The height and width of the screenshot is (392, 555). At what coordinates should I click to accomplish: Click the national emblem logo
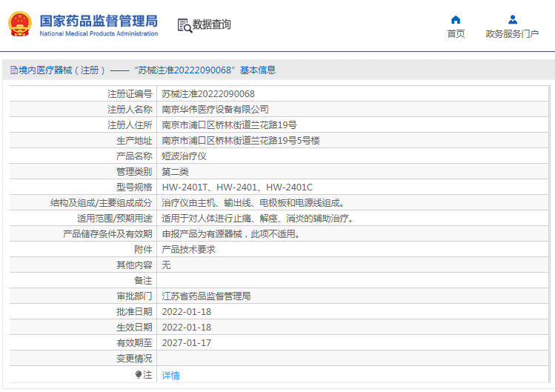(x=20, y=24)
